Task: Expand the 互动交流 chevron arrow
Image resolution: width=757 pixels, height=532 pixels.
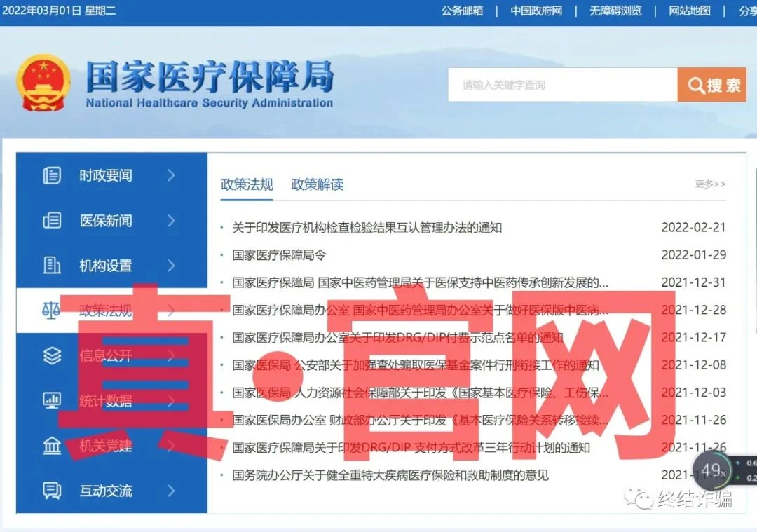Action: coord(172,491)
